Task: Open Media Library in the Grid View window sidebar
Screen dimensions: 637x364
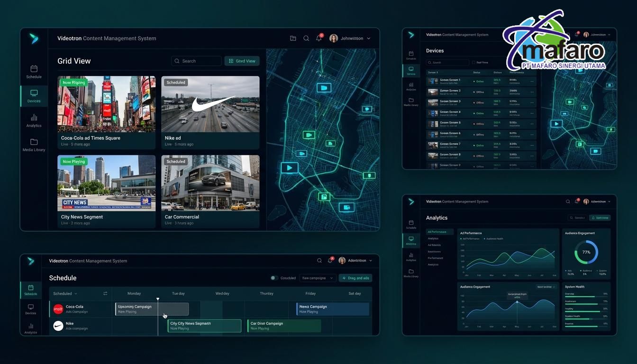Action: click(x=34, y=145)
